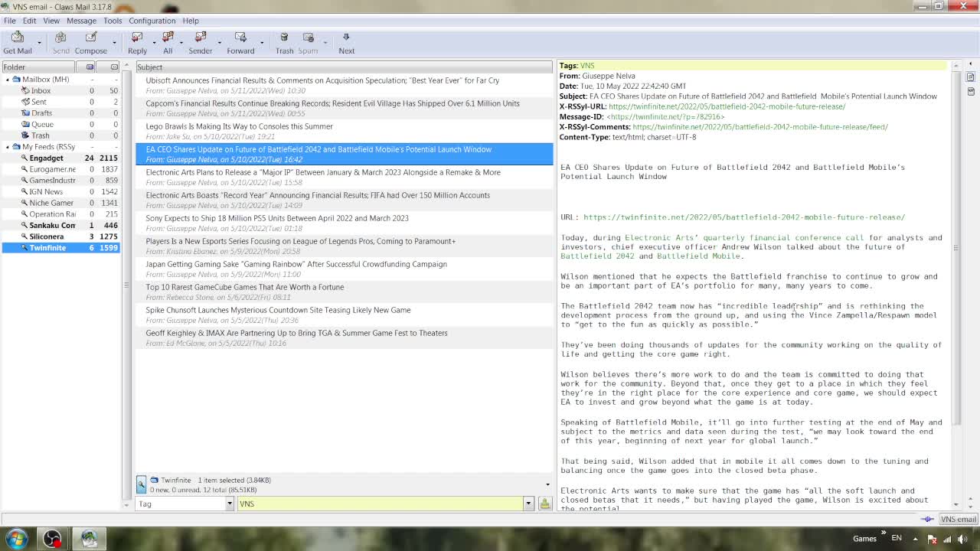Select the Sent folder
This screenshot has height=551, width=980.
pyautogui.click(x=38, y=102)
